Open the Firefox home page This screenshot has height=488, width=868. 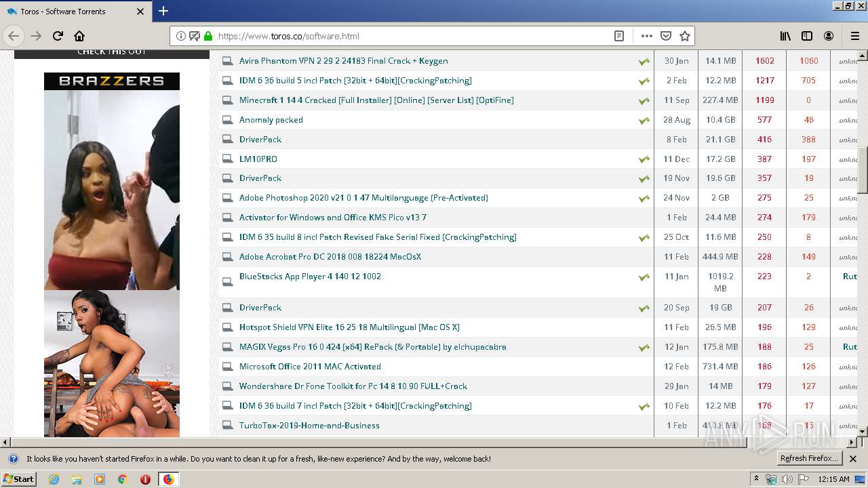(x=79, y=36)
